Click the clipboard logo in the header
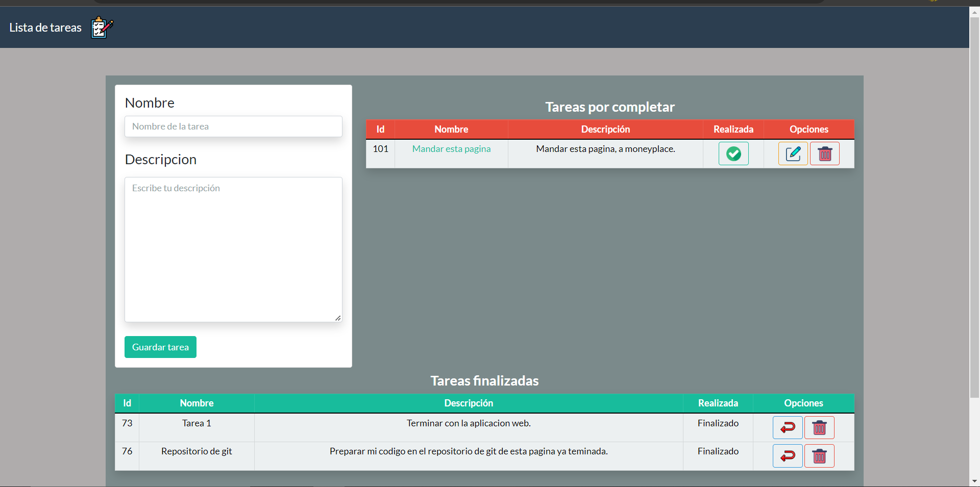The image size is (980, 487). (101, 27)
